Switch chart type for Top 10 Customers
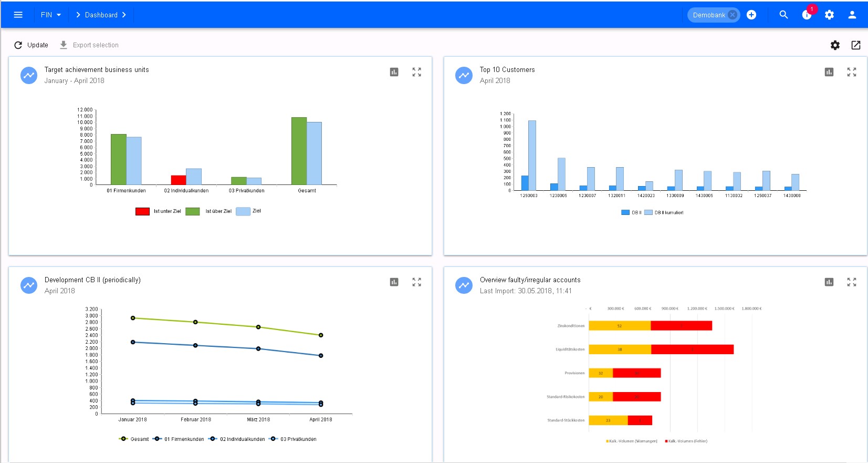The height and width of the screenshot is (463, 868). [x=829, y=72]
